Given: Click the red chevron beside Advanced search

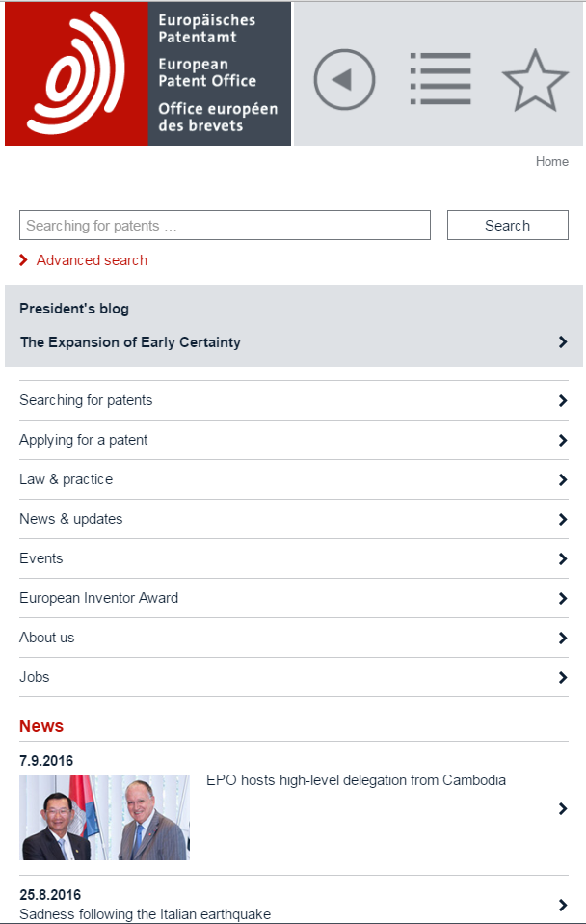Looking at the screenshot, I should coord(23,260).
